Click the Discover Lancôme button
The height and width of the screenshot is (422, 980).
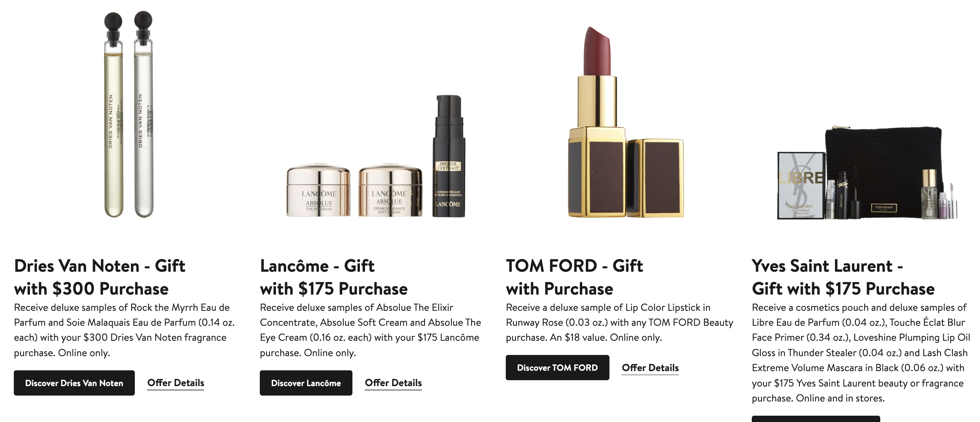(306, 383)
